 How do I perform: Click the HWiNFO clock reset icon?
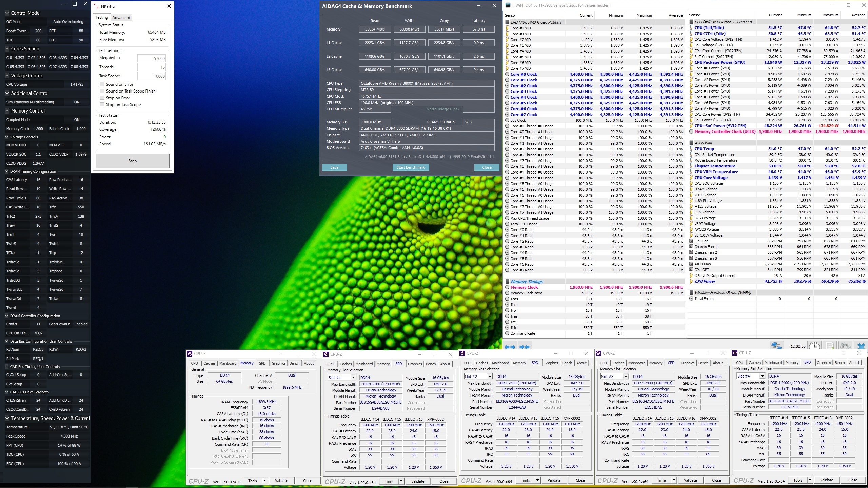click(814, 346)
